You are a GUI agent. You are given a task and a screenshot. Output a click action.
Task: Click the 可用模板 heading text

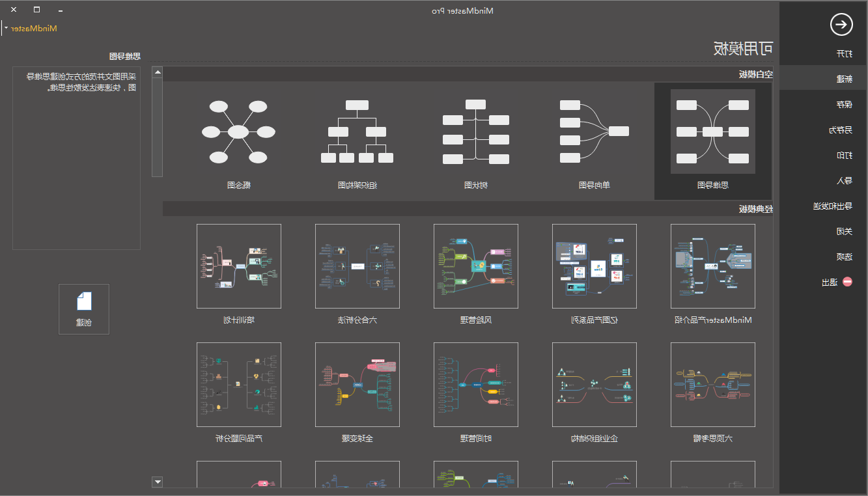[x=743, y=48]
